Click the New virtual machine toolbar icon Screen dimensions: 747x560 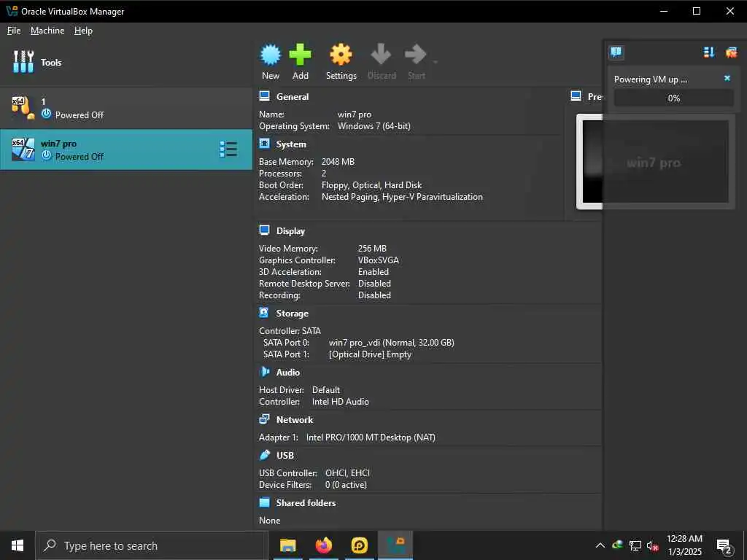271,55
